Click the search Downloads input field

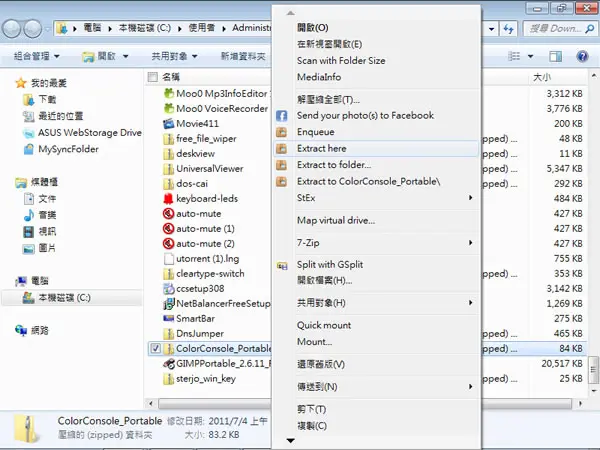[555, 29]
